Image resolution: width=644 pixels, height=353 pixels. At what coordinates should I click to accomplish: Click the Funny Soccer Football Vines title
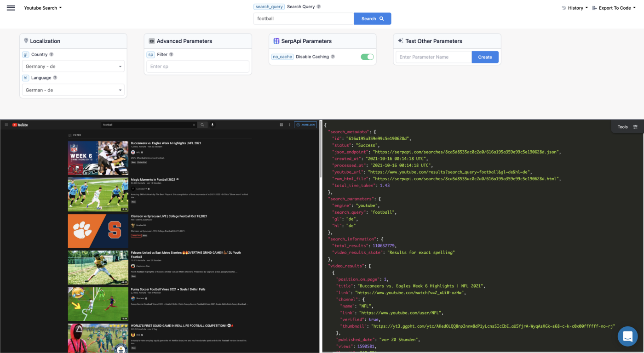(168, 289)
